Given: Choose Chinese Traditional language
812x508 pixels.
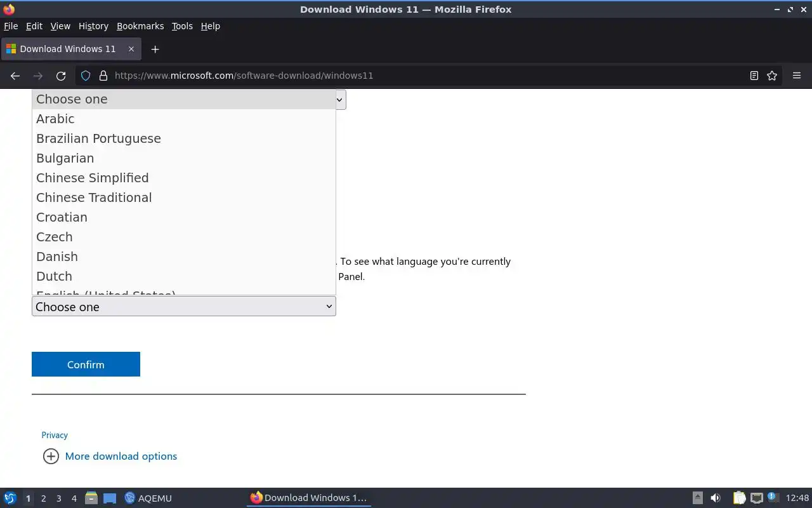Looking at the screenshot, I should (x=184, y=197).
